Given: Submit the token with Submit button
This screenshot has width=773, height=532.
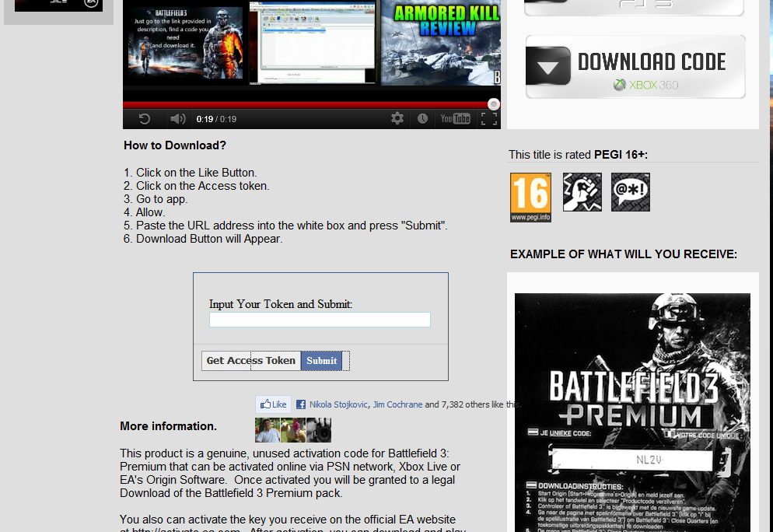Looking at the screenshot, I should point(321,361).
